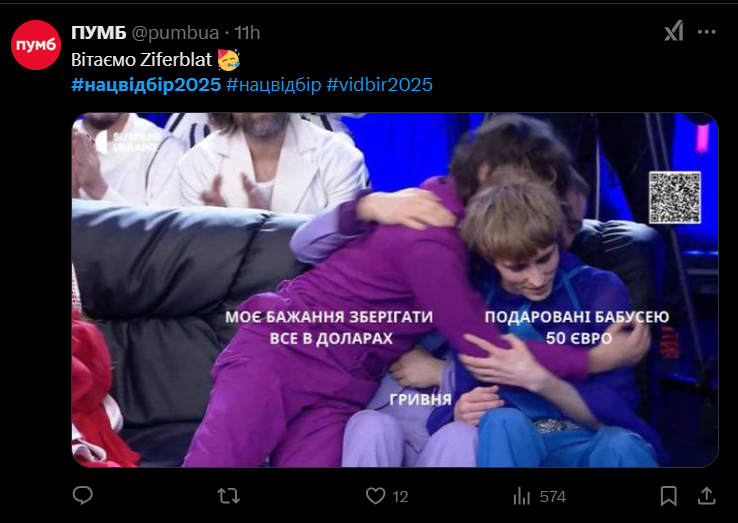The image size is (738, 523).
Task: Click the Grok xAI icon
Action: click(674, 32)
